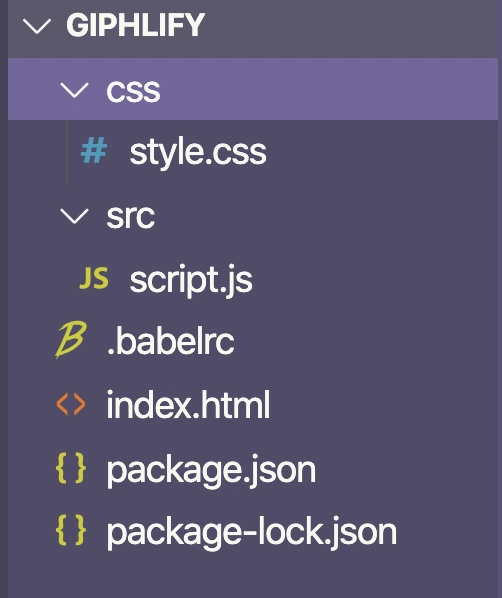Select the src folder label
This screenshot has width=502, height=598.
130,216
